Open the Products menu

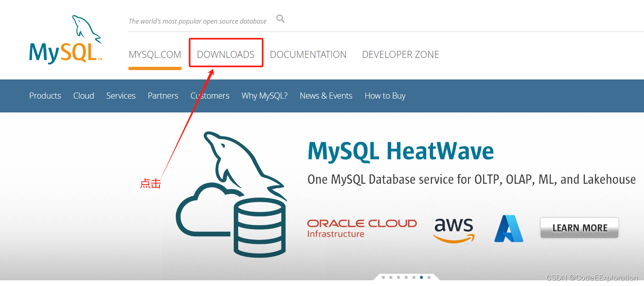click(x=45, y=96)
